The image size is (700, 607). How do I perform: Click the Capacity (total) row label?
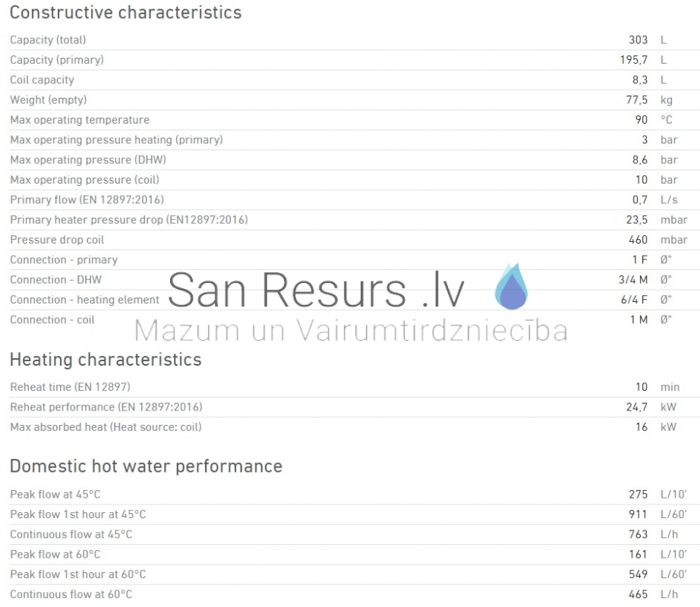(48, 40)
